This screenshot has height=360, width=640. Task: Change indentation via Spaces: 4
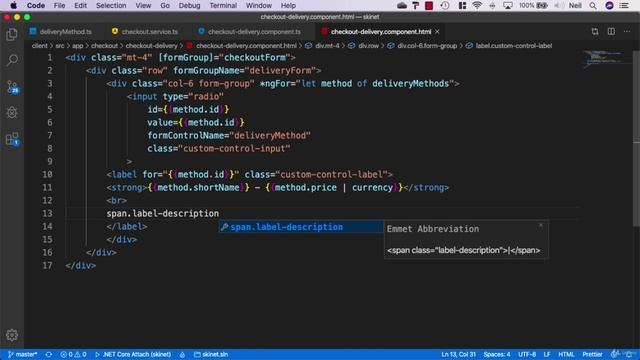497,354
